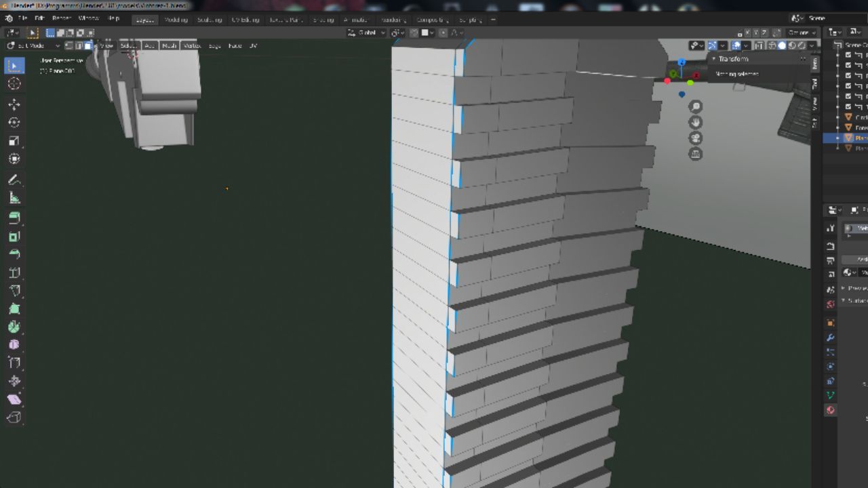
Task: Select the Edge Slide tool
Action: 14,363
